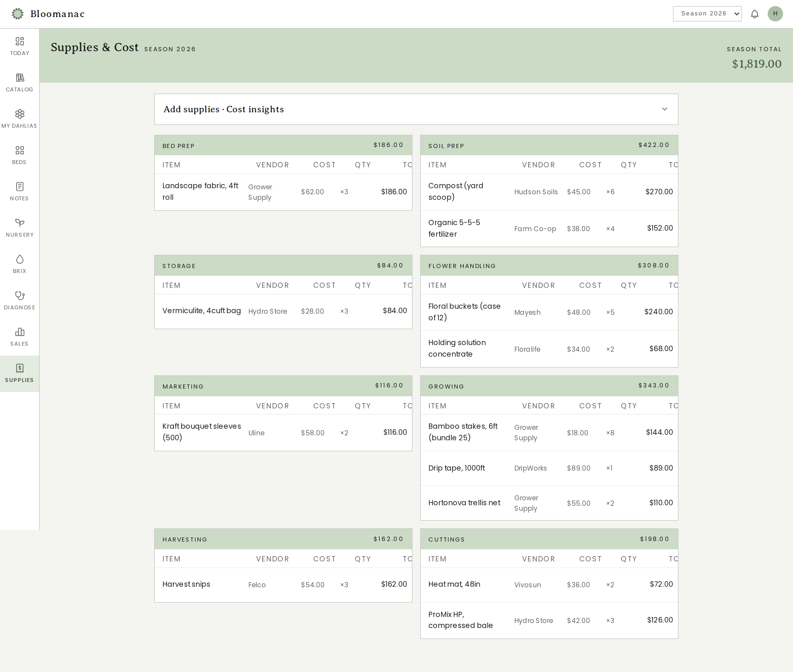Click Holding solution concentrate item
The image size is (793, 672).
(457, 348)
